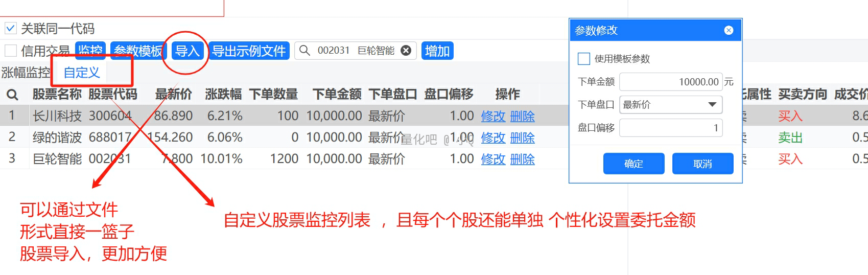
Task: Switch to the 涨幅监控 tab
Action: tap(26, 73)
